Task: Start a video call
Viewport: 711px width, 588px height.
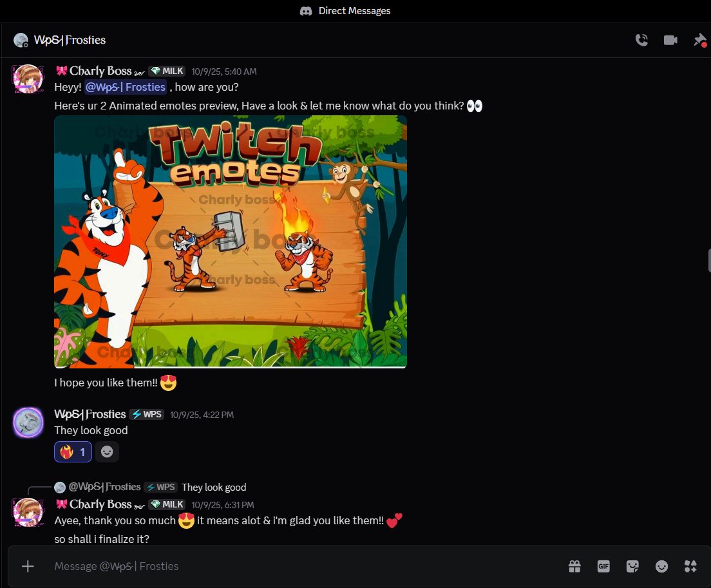Action: [670, 39]
